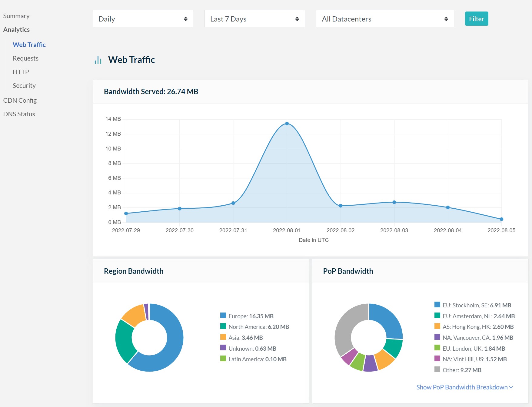
Task: Click the 2022-08-05 data point on chart
Action: pyautogui.click(x=501, y=219)
